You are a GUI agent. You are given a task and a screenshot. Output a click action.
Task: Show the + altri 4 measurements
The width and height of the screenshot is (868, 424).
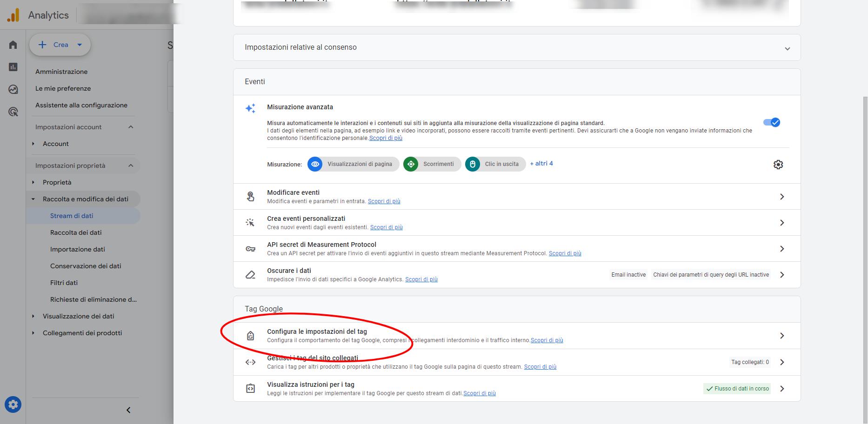541,164
